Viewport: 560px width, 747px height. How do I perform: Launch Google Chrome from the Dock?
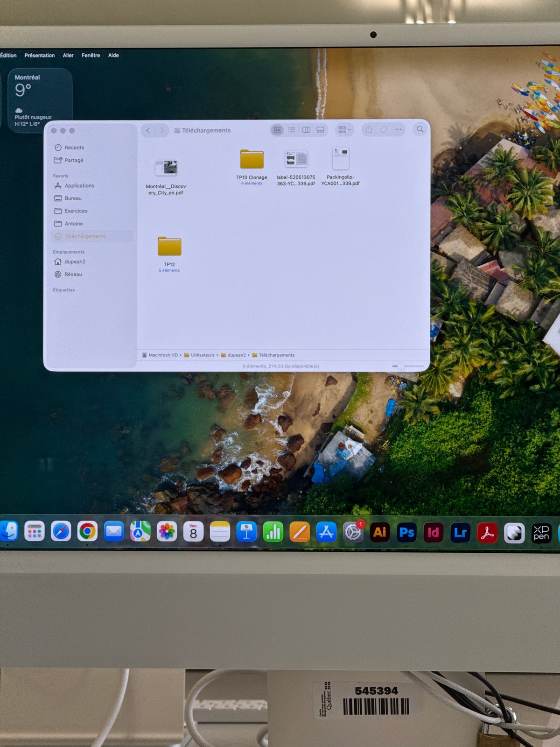87,531
